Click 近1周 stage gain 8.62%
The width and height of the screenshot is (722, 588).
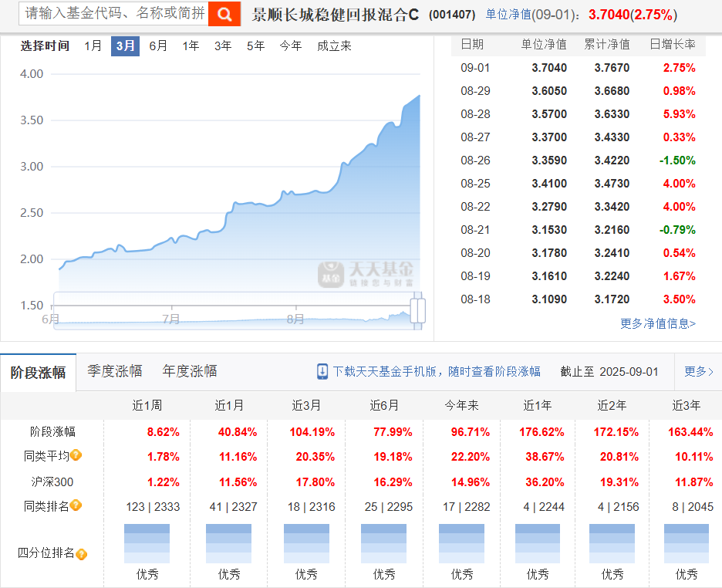coord(163,432)
